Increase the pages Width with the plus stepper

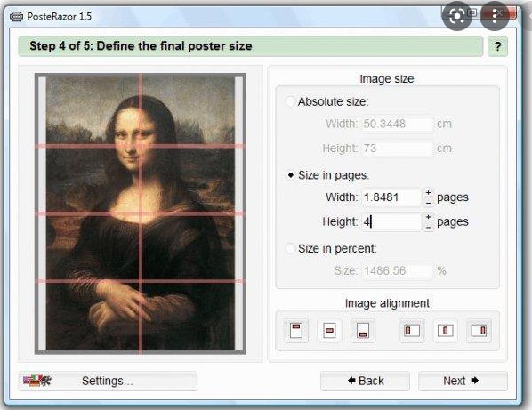428,193
